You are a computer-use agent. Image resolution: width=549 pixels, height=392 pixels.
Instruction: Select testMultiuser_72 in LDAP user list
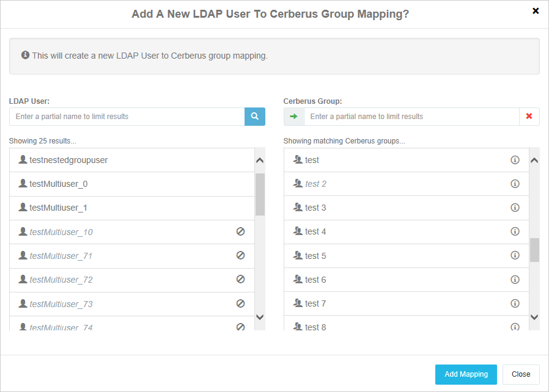tap(132, 280)
